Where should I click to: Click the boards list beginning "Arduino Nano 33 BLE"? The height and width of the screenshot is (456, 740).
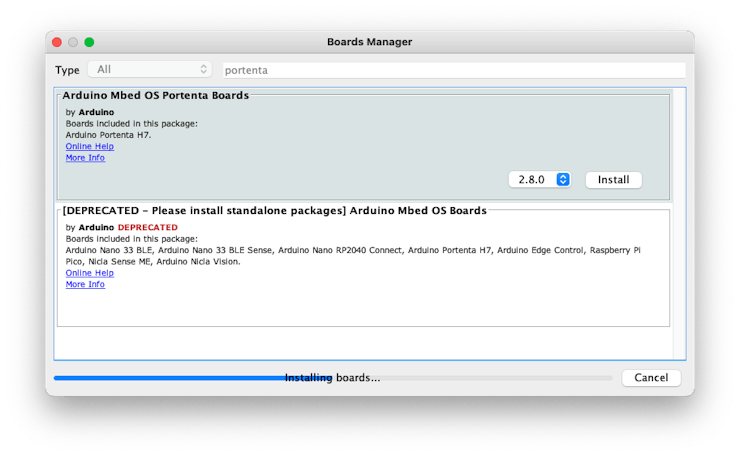coord(353,256)
